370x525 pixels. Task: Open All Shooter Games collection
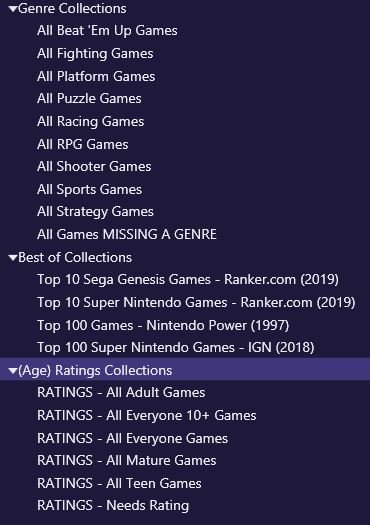coord(94,167)
